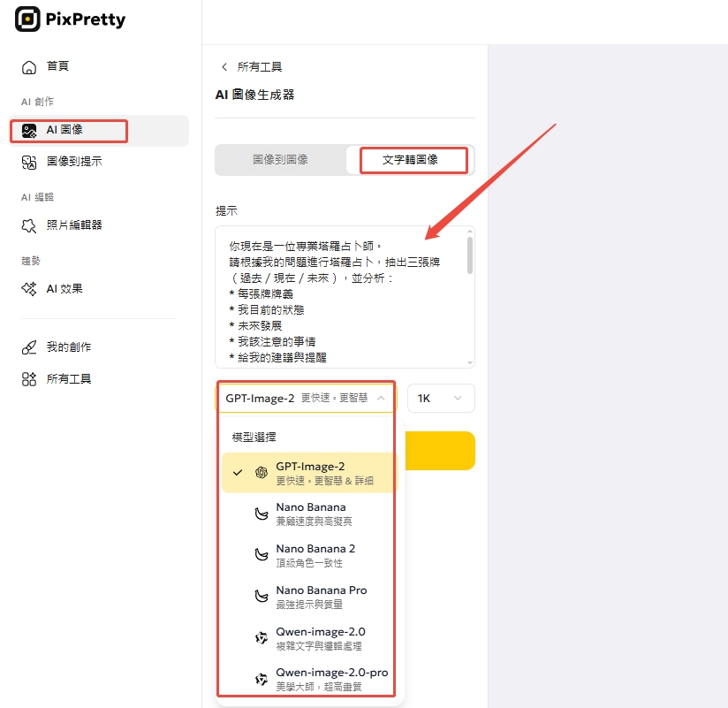Collapse the GPT-Image-2 model dropdown
This screenshot has width=728, height=708.
tap(306, 398)
